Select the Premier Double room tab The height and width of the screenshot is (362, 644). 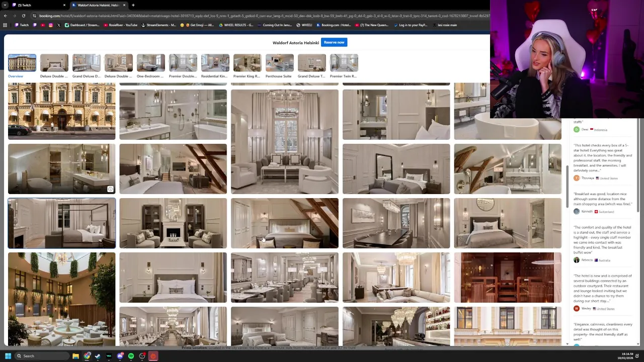183,66
